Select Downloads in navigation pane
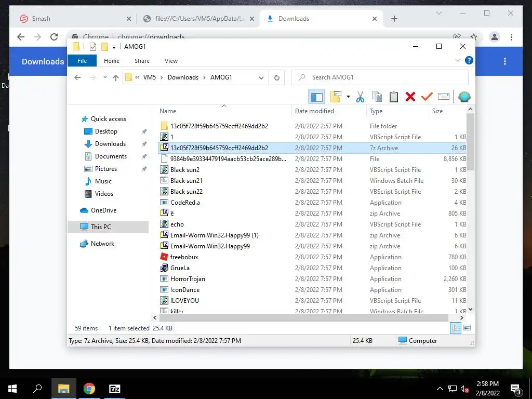This screenshot has width=532, height=399. pyautogui.click(x=110, y=144)
